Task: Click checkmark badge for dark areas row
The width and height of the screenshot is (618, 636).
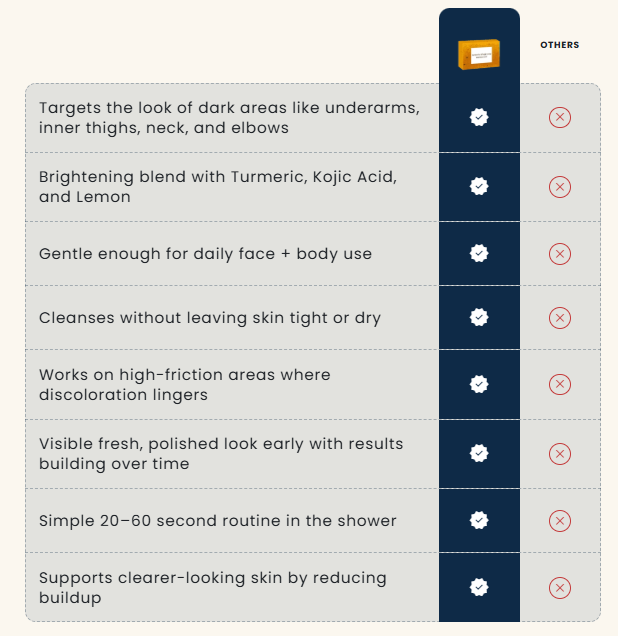Action: [479, 118]
